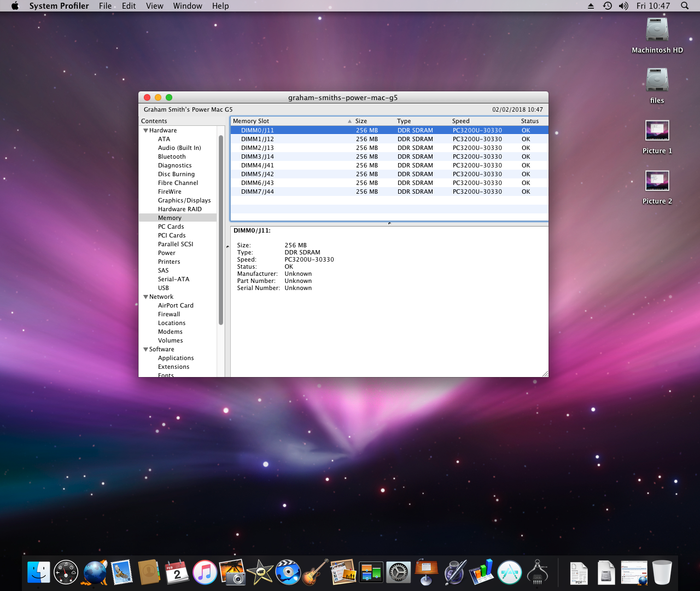700x591 pixels.
Task: Open Pages ink pen icon in dock
Action: tap(454, 572)
